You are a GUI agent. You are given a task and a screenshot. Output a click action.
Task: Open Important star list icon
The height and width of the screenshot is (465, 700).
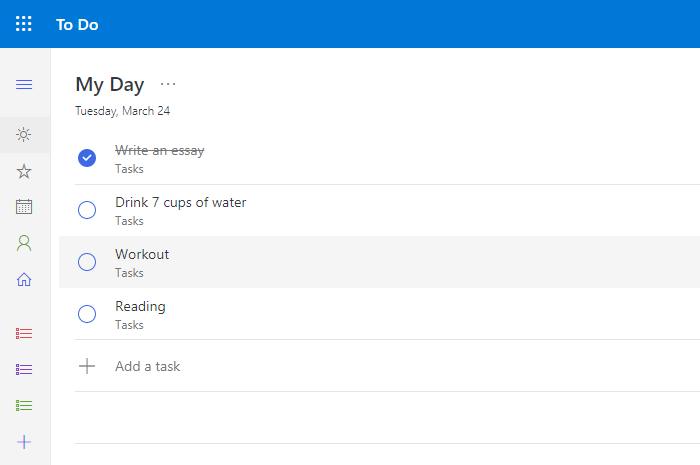click(x=24, y=171)
